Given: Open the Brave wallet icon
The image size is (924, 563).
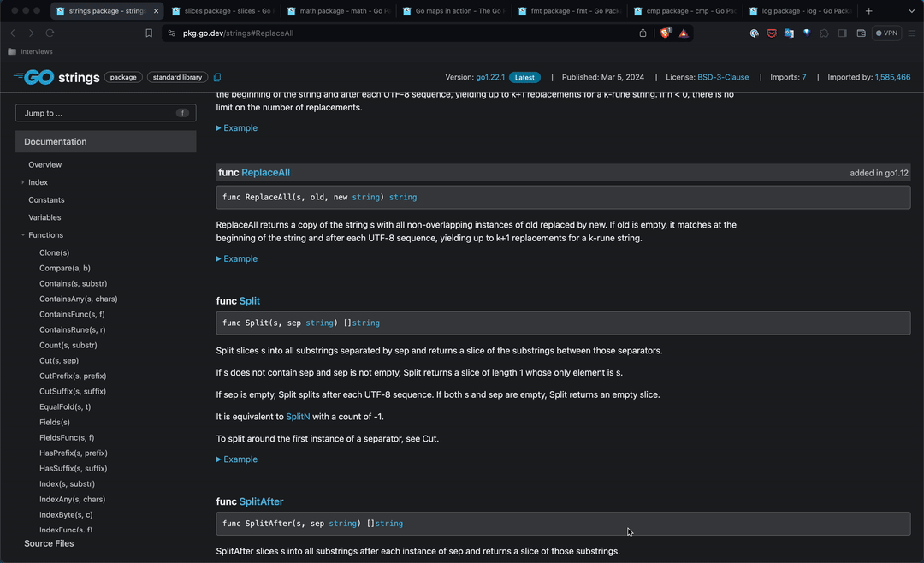Looking at the screenshot, I should [861, 33].
